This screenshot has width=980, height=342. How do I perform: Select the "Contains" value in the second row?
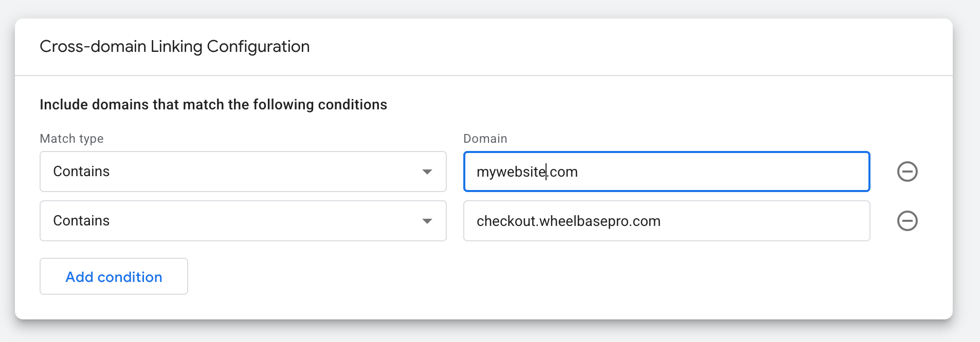81,221
